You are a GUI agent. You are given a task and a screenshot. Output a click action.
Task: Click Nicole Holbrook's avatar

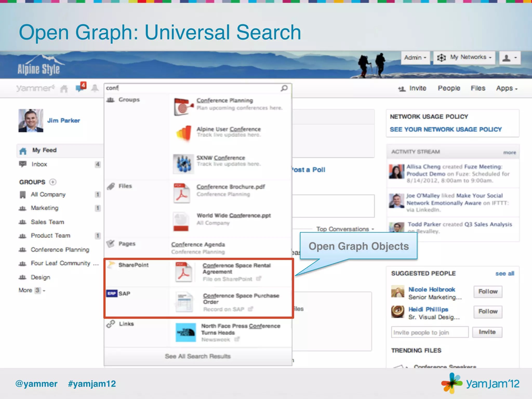(x=398, y=291)
